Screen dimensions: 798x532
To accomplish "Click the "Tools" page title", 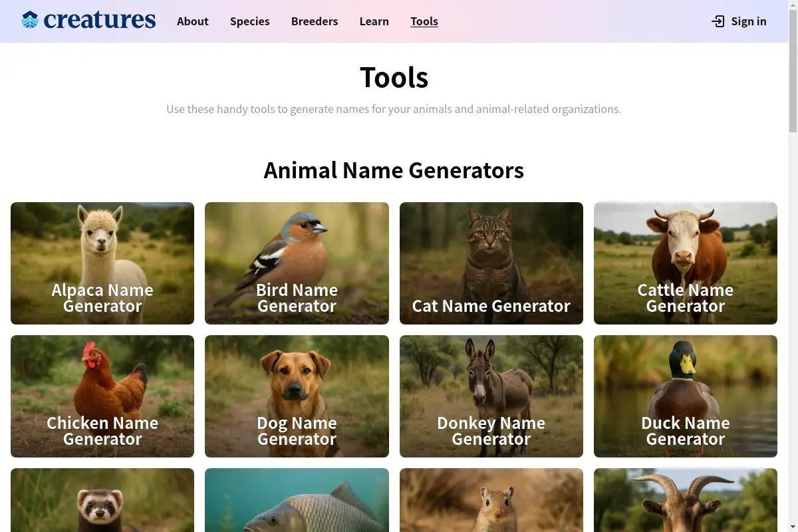I will [x=394, y=77].
